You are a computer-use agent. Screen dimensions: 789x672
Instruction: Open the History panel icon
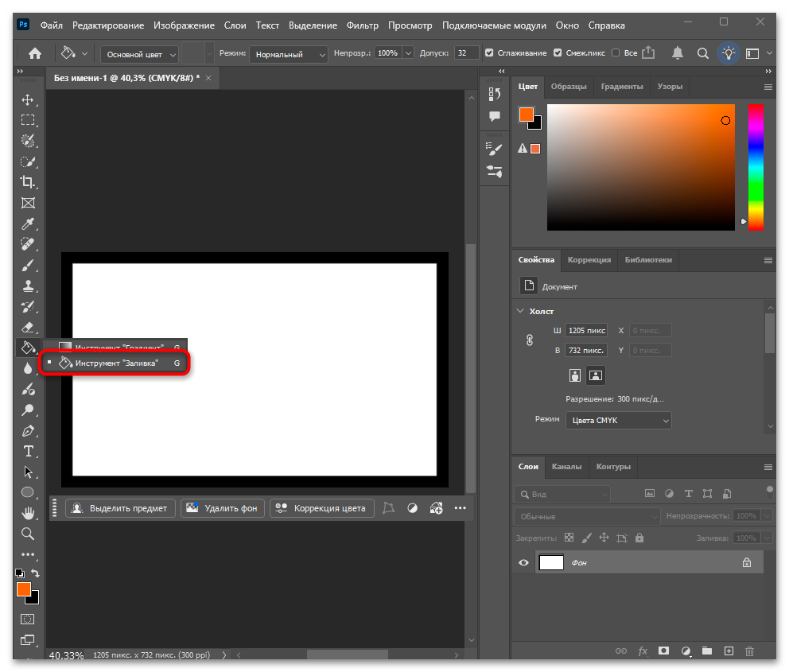pyautogui.click(x=495, y=94)
